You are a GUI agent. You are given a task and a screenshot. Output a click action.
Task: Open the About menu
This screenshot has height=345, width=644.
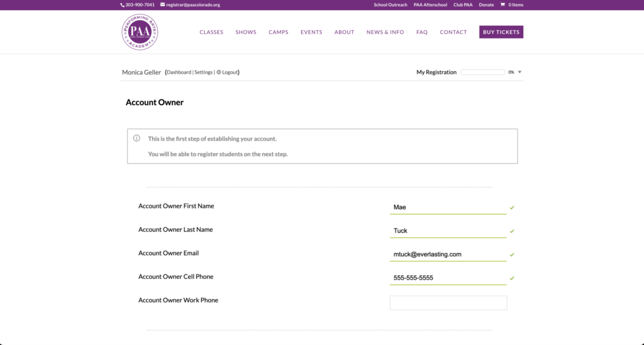pos(344,32)
